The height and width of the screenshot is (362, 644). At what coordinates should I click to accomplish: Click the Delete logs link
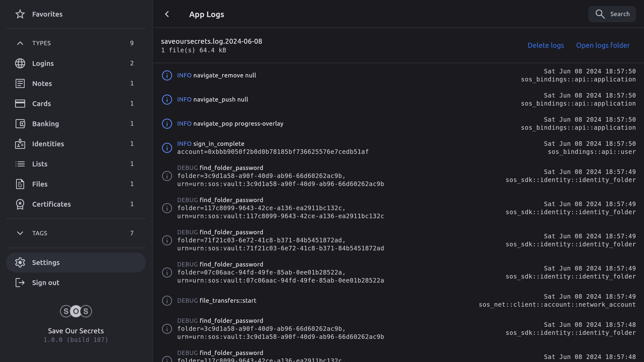546,45
